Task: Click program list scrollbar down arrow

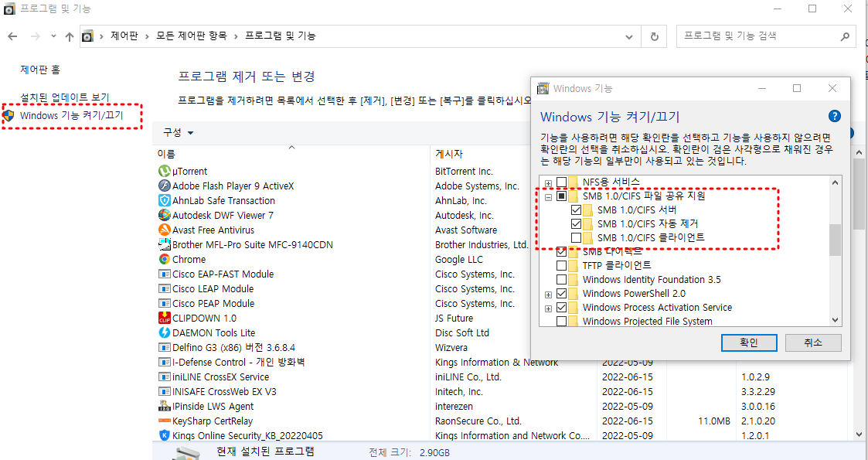Action: 859,434
